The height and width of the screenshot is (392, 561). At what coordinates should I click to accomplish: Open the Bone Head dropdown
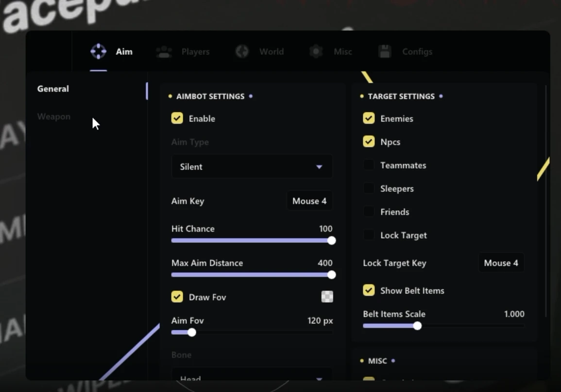tap(252, 375)
